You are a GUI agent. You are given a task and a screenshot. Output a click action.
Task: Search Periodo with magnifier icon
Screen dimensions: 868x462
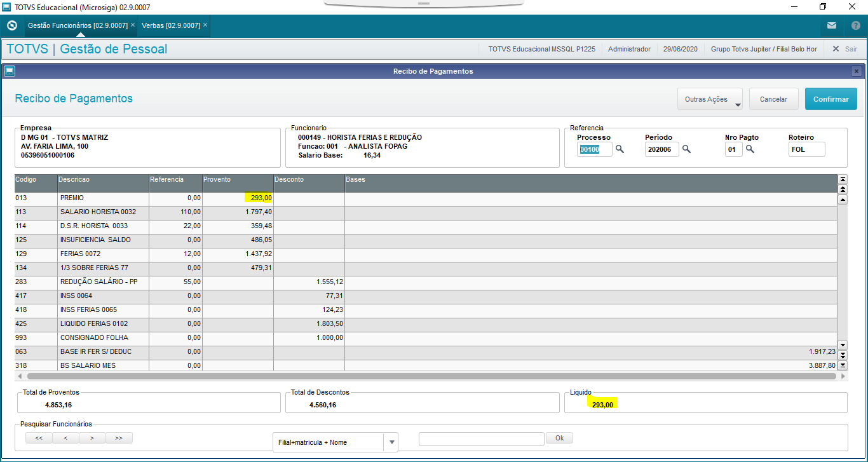pyautogui.click(x=686, y=149)
